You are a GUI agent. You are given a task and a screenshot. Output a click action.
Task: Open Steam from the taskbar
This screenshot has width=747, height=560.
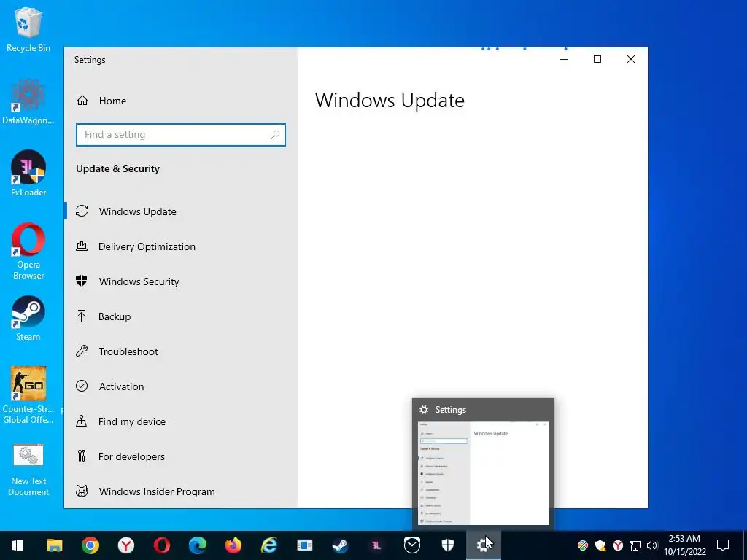[x=340, y=545]
